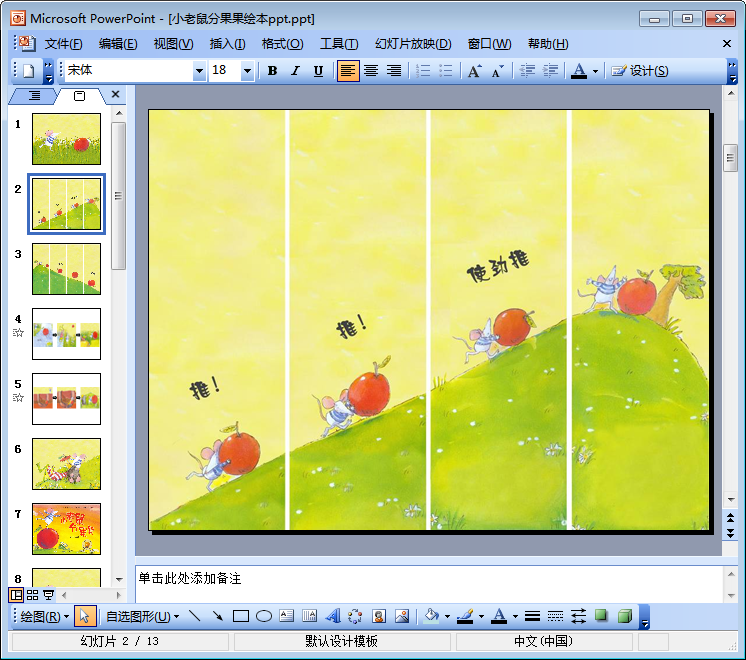
Task: Open the font name dropdown 宋体
Action: point(199,71)
